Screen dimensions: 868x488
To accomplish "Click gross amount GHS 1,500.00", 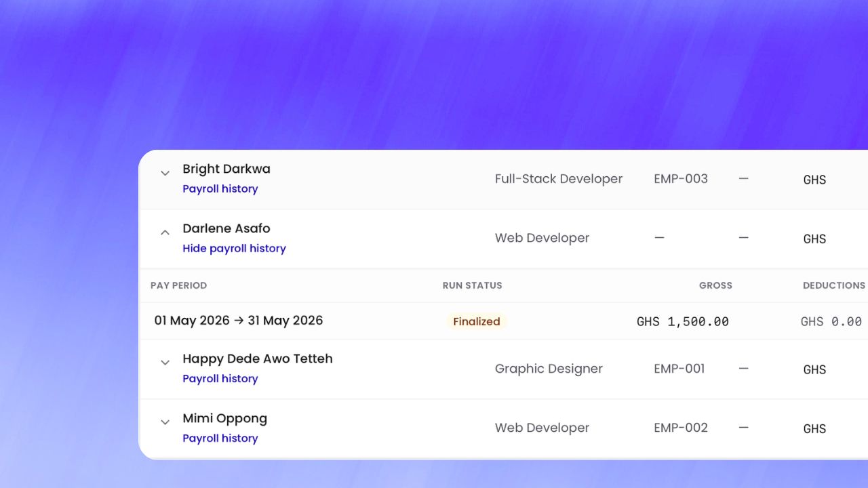I will tap(683, 322).
